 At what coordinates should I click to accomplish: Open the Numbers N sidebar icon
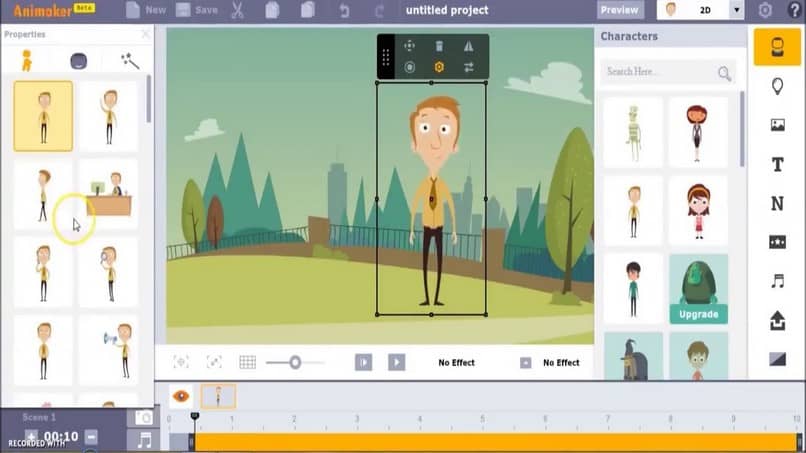pos(777,204)
